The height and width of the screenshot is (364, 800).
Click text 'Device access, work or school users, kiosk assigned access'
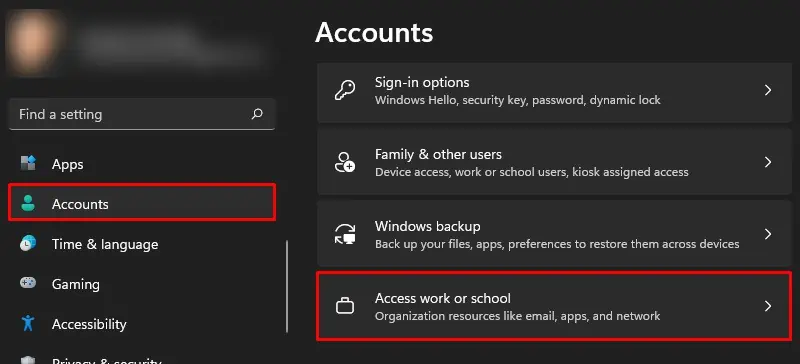pyautogui.click(x=532, y=172)
